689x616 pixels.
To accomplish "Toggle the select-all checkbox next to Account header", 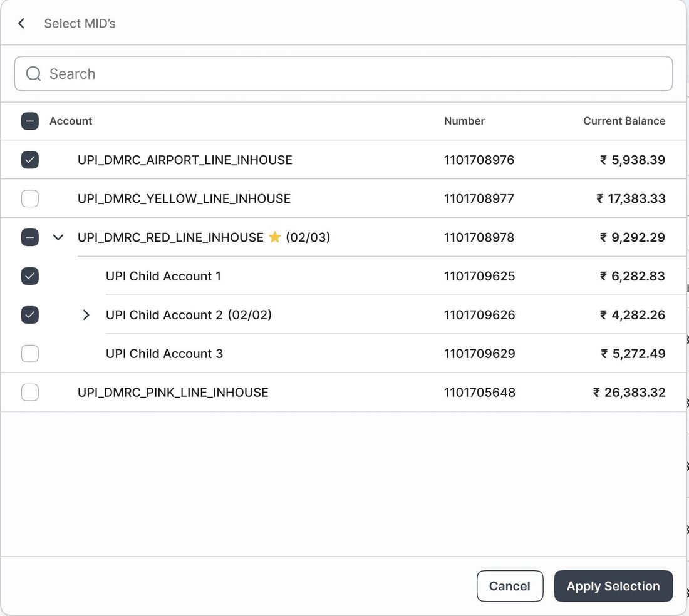I will pyautogui.click(x=30, y=121).
